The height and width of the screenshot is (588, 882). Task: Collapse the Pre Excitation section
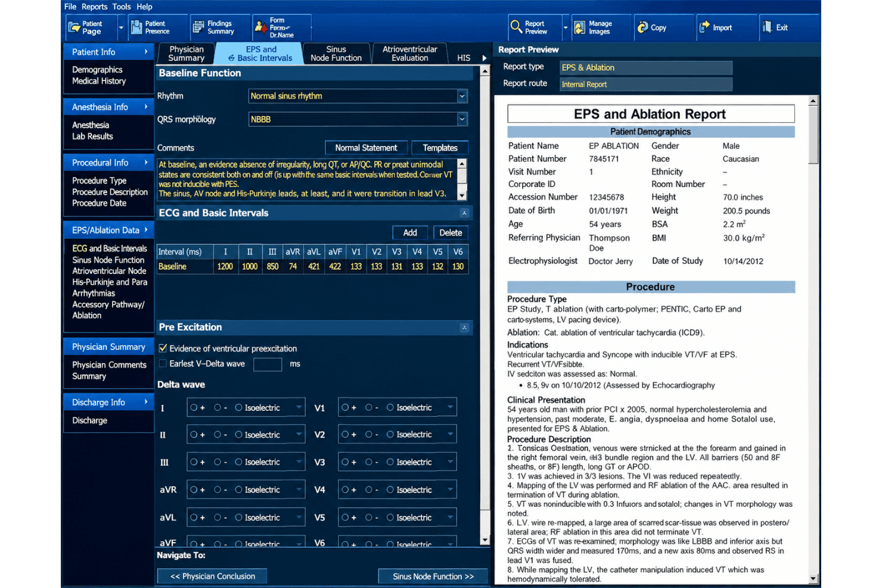(464, 328)
